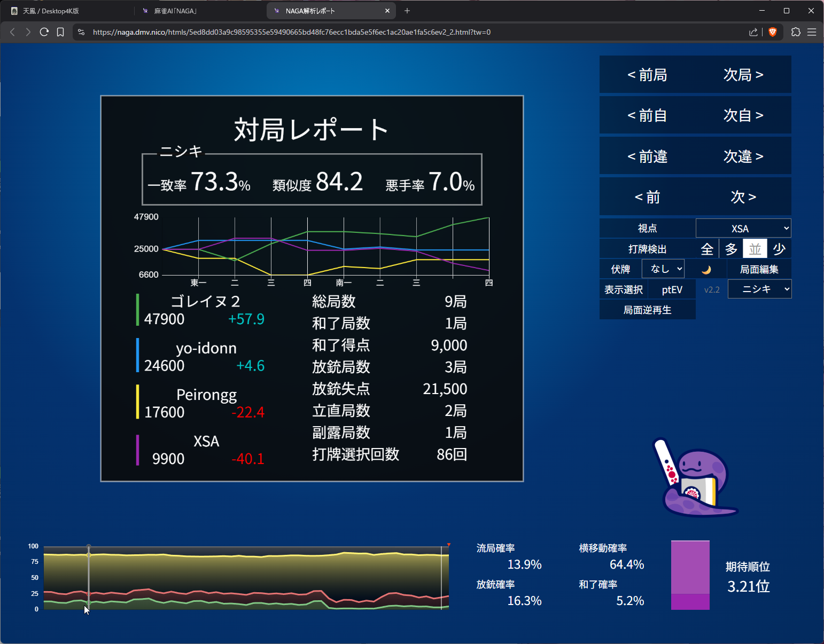
Task: Select 多 discard detection level
Action: pyautogui.click(x=731, y=249)
